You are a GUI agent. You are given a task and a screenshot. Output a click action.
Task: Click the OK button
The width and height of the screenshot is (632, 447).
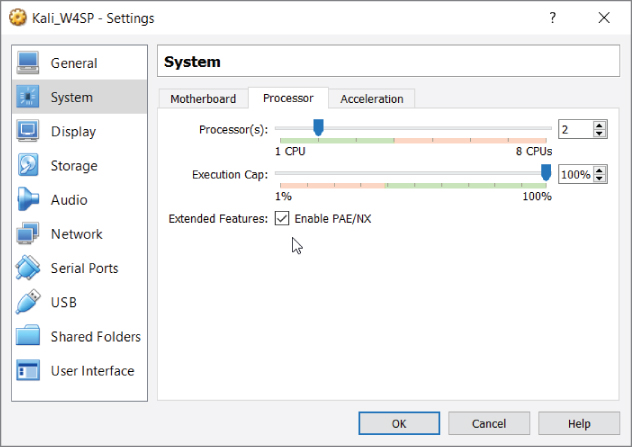[x=399, y=423]
